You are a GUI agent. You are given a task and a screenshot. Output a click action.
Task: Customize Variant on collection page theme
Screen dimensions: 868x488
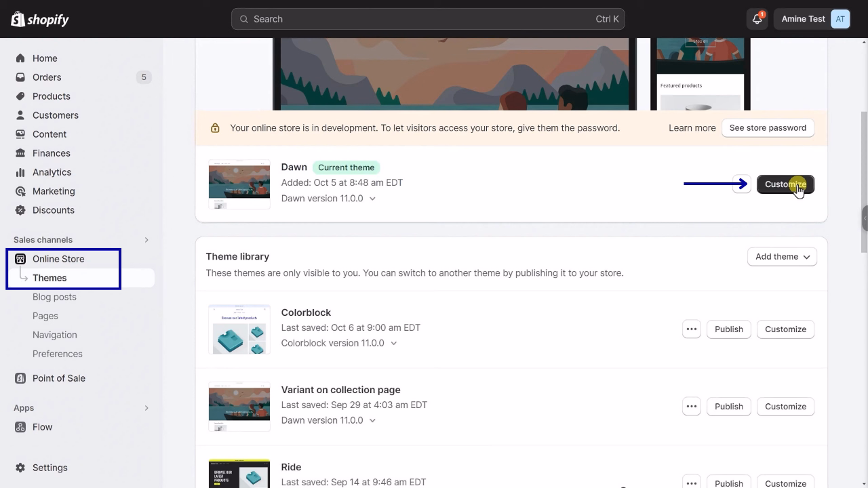pyautogui.click(x=785, y=407)
